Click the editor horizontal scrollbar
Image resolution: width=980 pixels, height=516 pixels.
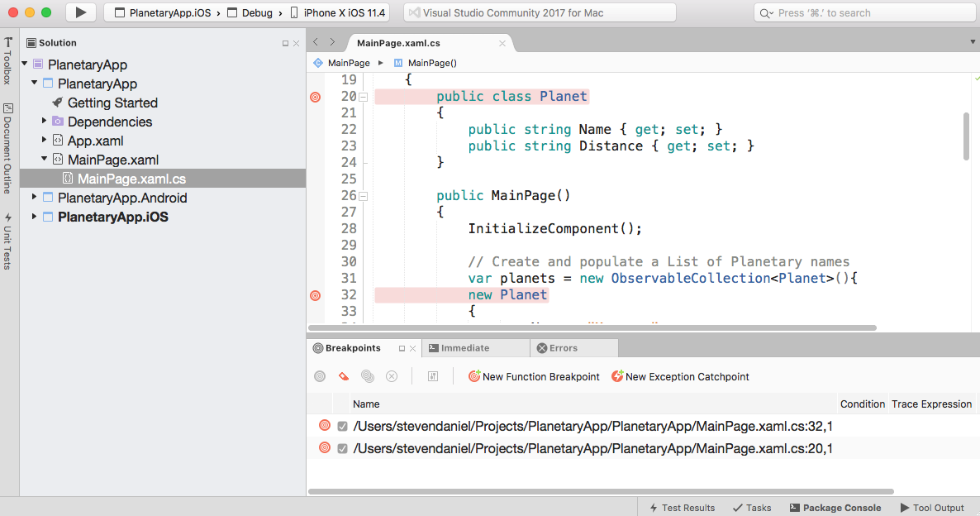[592, 327]
